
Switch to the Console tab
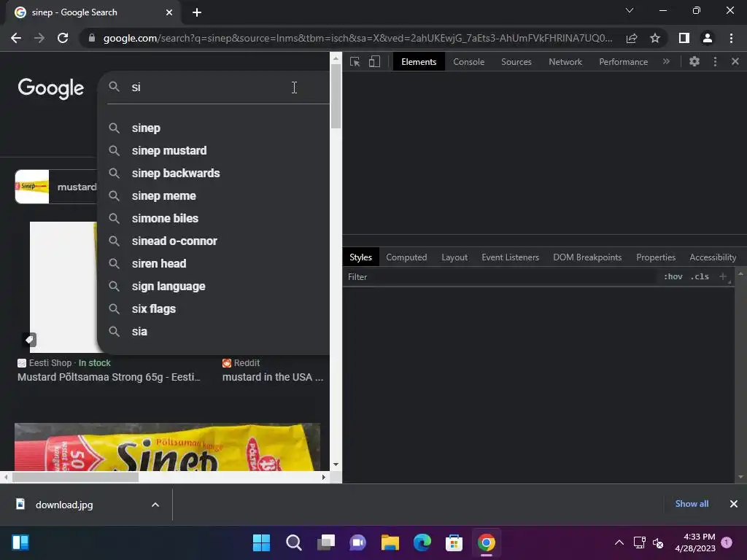pyautogui.click(x=468, y=62)
